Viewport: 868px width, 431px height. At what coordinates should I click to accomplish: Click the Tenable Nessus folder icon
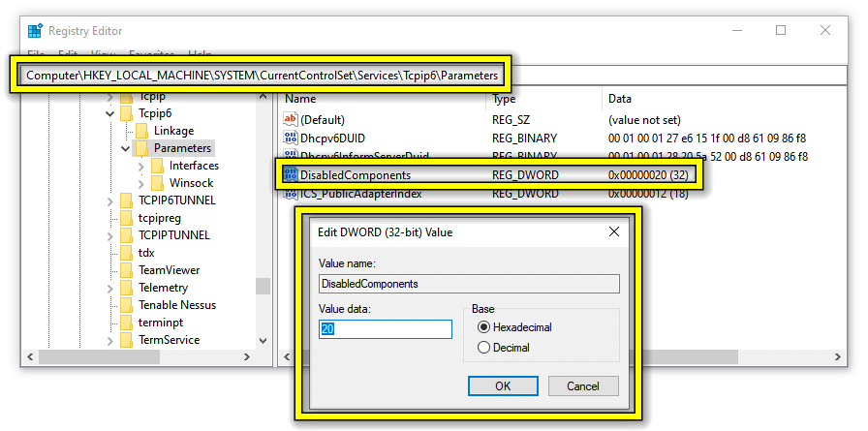(x=127, y=305)
